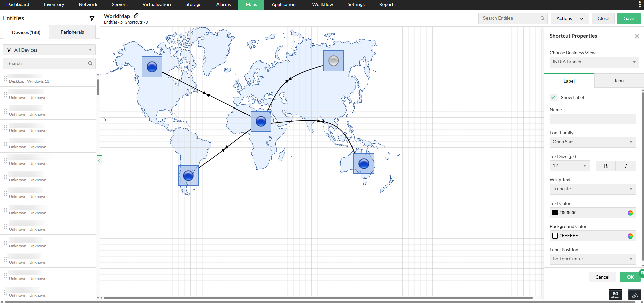Open the Peripherals tab
The image size is (644, 303).
72,32
